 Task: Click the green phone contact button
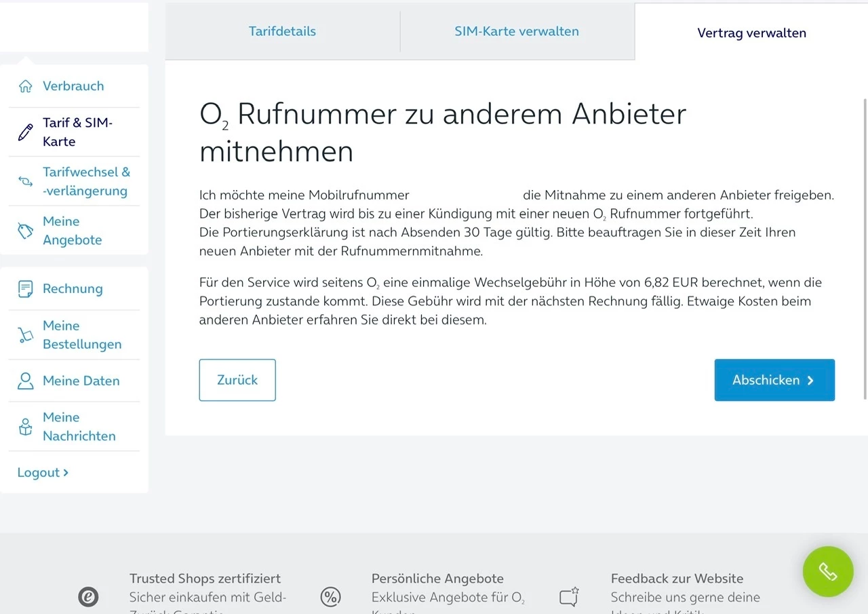tap(828, 572)
